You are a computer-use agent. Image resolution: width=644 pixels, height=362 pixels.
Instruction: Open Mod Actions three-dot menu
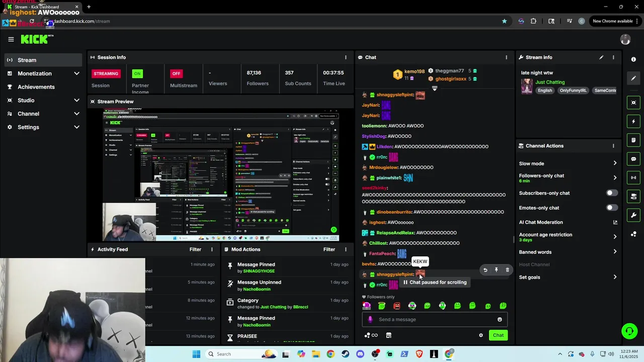tap(346, 249)
